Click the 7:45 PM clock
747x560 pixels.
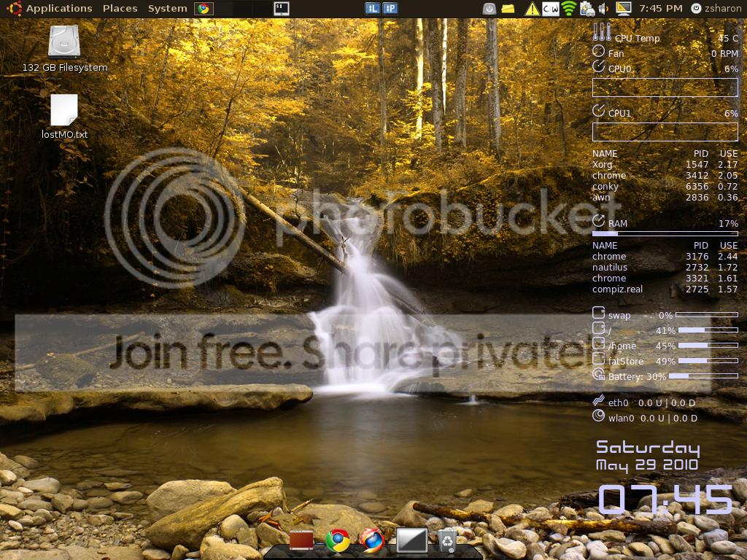pyautogui.click(x=660, y=9)
